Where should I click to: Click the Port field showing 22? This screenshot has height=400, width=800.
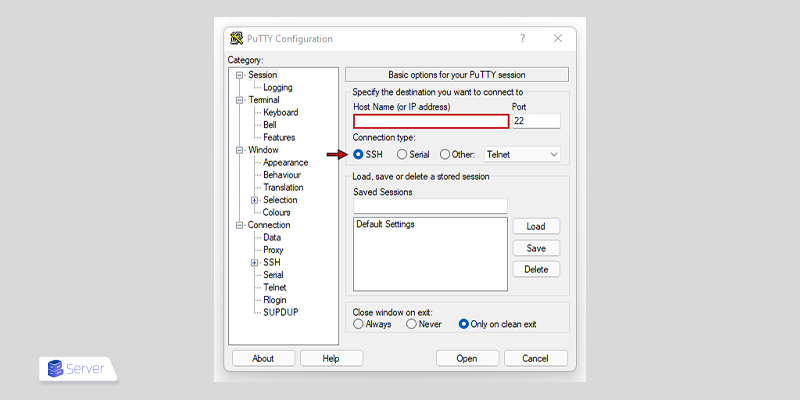click(x=536, y=121)
